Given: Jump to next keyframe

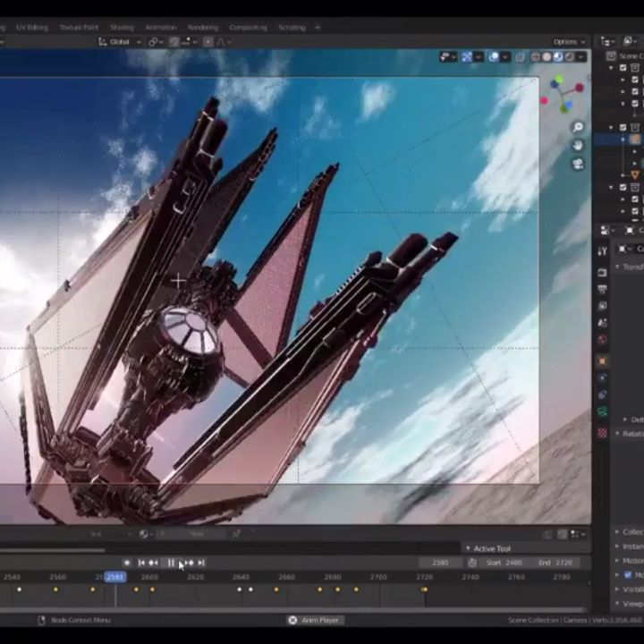Looking at the screenshot, I should tap(190, 563).
